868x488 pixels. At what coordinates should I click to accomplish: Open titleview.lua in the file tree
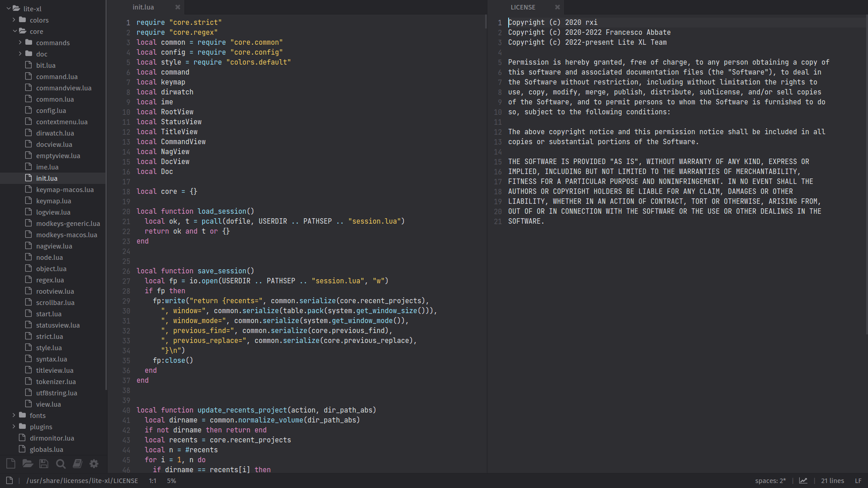point(53,370)
